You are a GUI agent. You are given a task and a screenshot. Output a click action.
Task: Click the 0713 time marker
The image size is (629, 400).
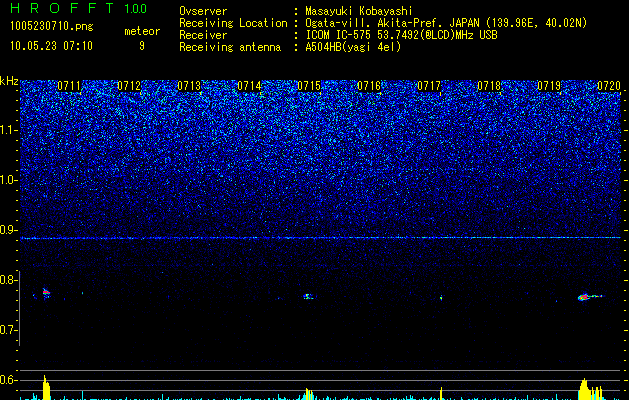tap(189, 86)
